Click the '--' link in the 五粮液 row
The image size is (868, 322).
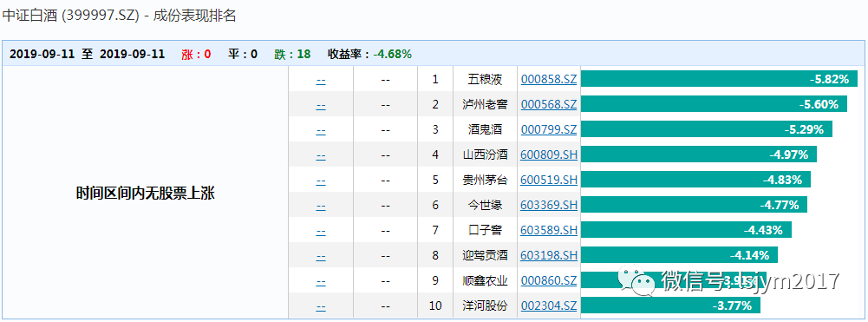coord(321,81)
